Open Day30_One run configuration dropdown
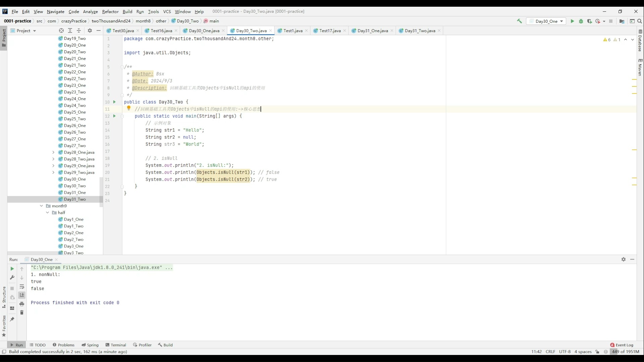The image size is (644, 362). pyautogui.click(x=546, y=21)
